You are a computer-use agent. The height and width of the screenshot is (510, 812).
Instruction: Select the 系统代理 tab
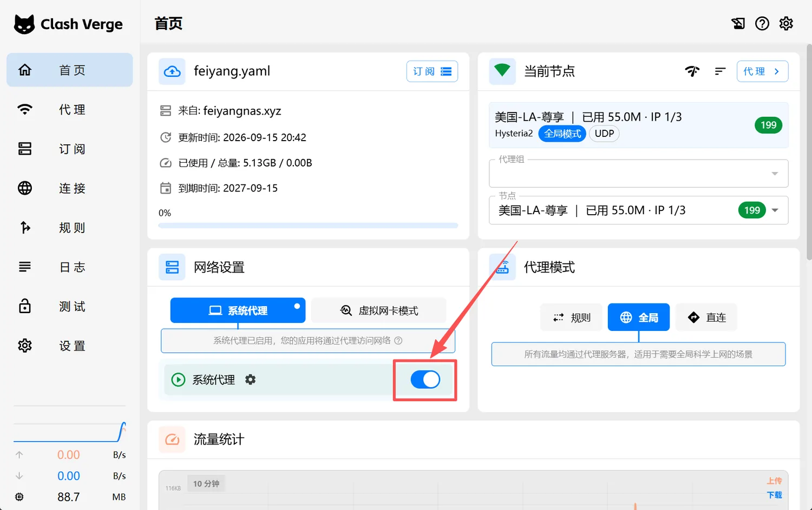click(x=238, y=310)
